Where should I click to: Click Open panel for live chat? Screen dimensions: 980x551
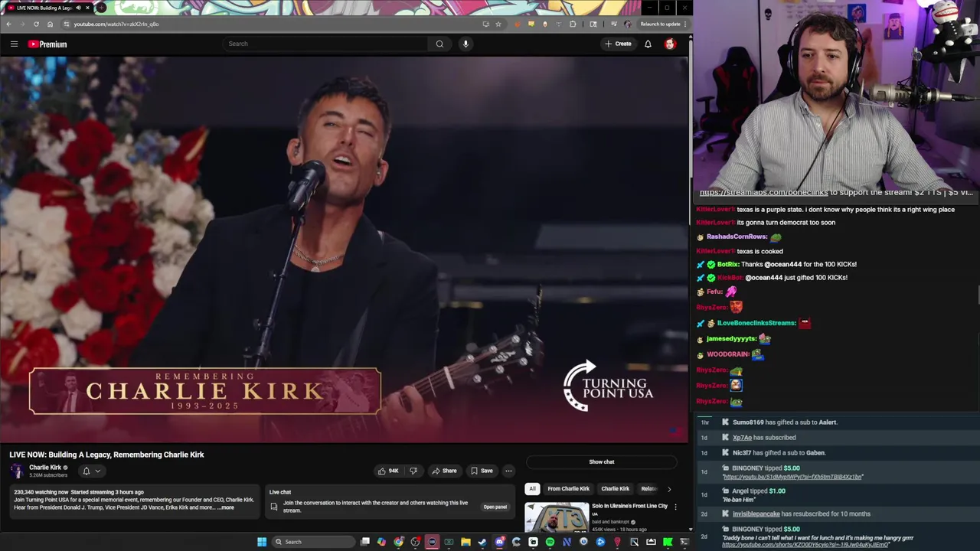(495, 507)
